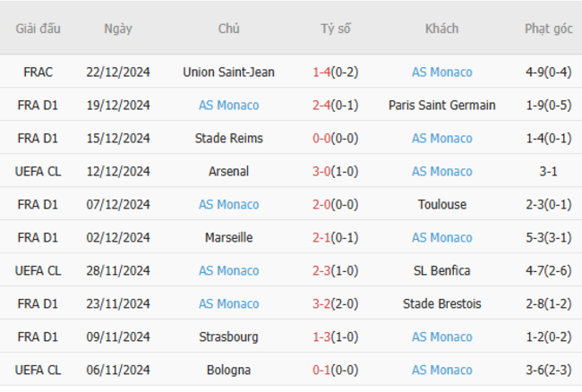Open AS Monaco link in Strasbourg row

[x=441, y=337]
